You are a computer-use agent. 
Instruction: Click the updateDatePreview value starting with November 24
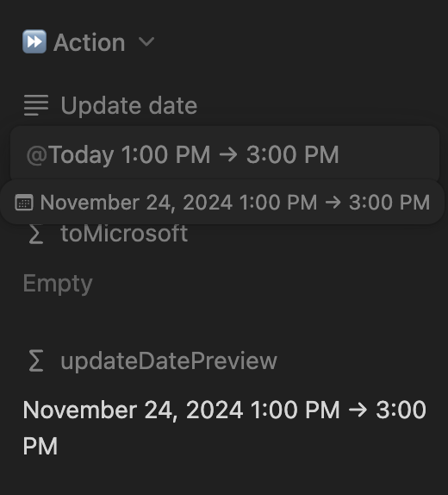[224, 428]
